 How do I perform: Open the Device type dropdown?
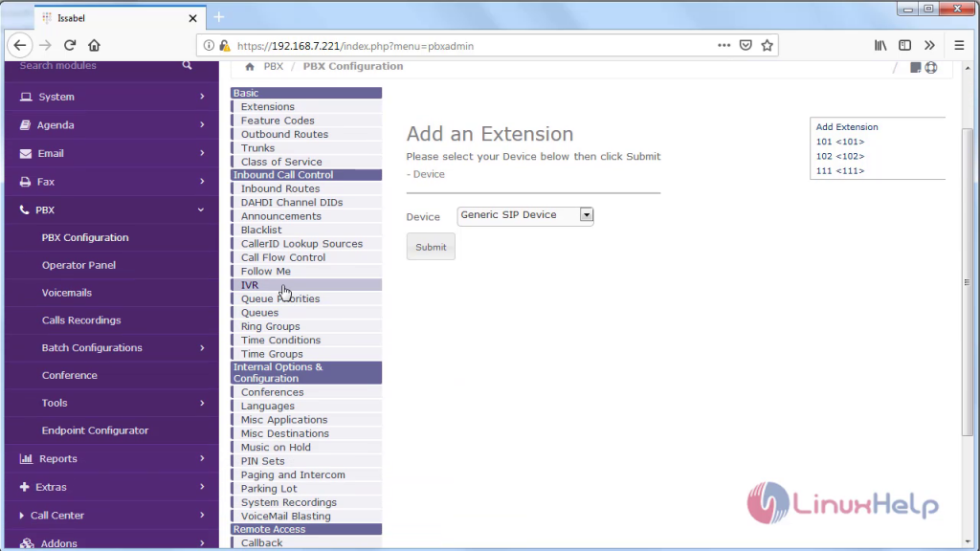pos(525,215)
